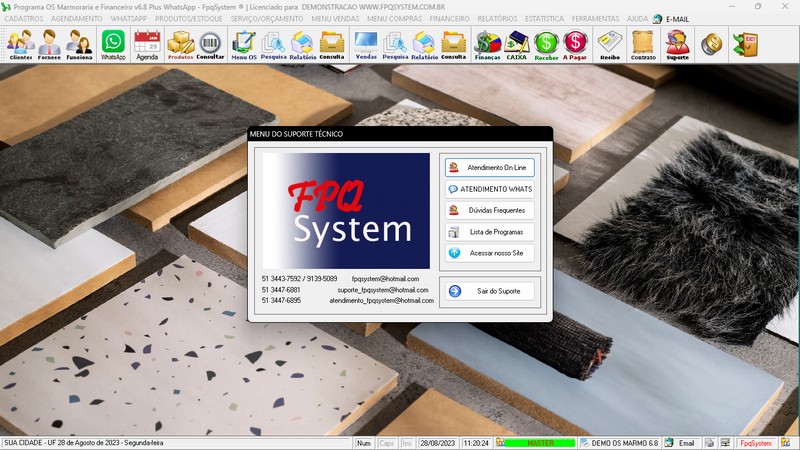Click Relatório icon next to Menu OS Pesquisa
This screenshot has width=800, height=450.
(303, 45)
